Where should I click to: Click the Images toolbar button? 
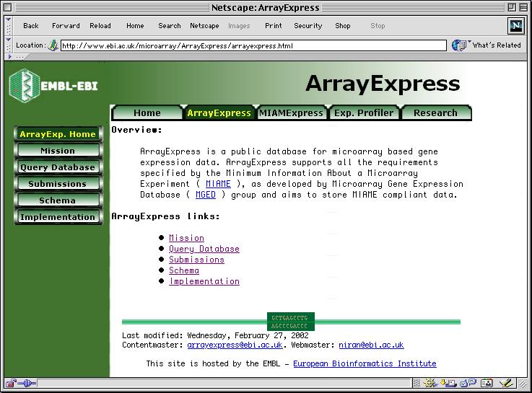pos(239,26)
